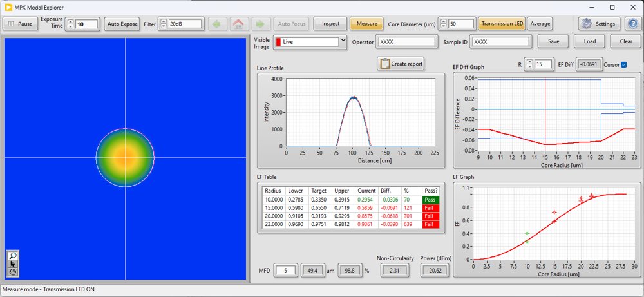Decrease Exposure Time with stepper down arrow
This screenshot has height=297, width=644.
pos(70,26)
